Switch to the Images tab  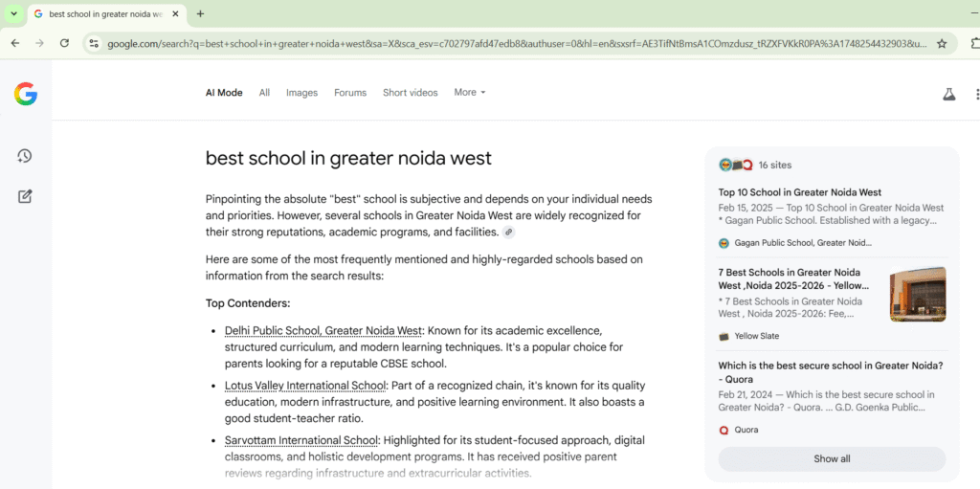coord(301,93)
